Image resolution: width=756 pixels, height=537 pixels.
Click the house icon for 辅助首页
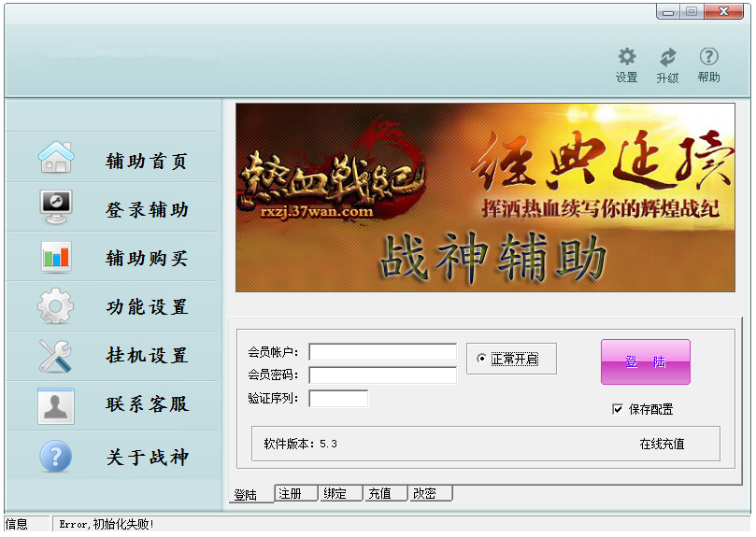(x=56, y=157)
